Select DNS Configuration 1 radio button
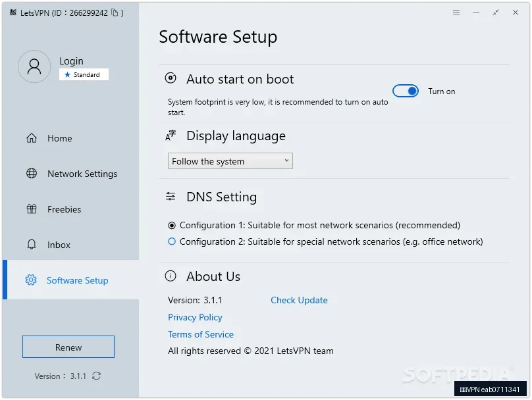This screenshot has width=532, height=400. (172, 225)
